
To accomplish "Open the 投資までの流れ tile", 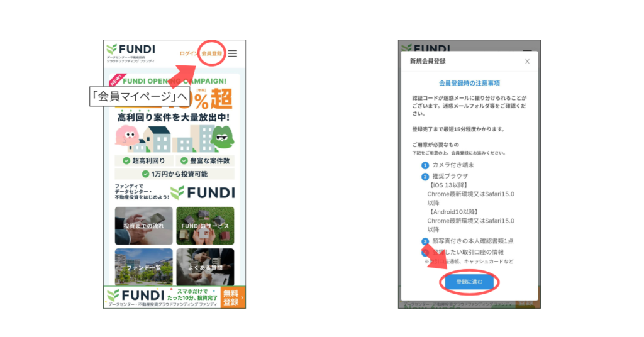I will 144,226.
